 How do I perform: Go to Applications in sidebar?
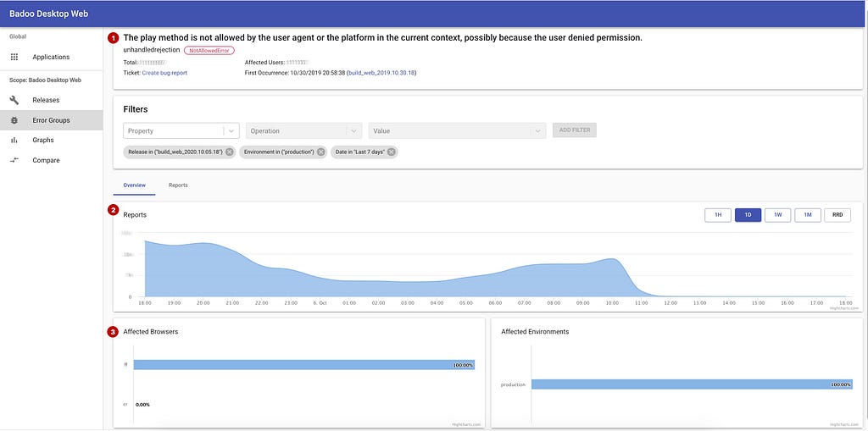pos(51,57)
